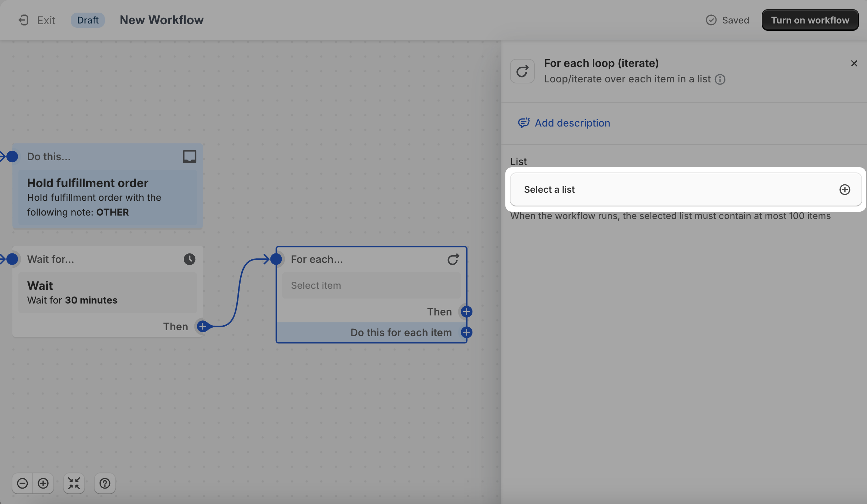Viewport: 867px width, 504px height.
Task: Click the add description icon in panel
Action: 524,123
